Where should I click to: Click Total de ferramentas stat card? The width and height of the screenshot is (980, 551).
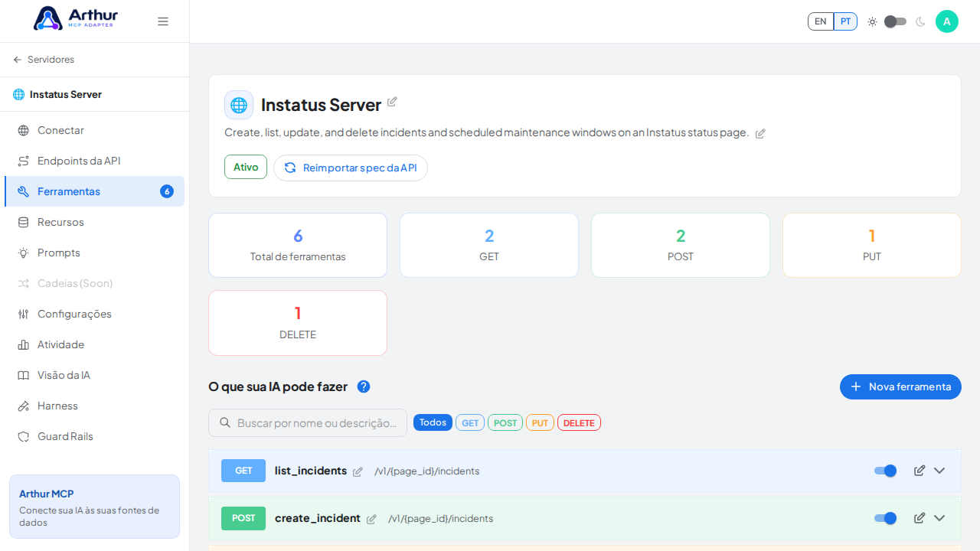(x=298, y=245)
